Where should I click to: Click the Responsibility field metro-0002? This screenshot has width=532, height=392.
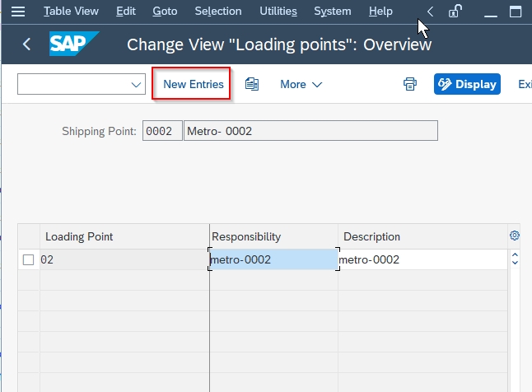(x=273, y=259)
